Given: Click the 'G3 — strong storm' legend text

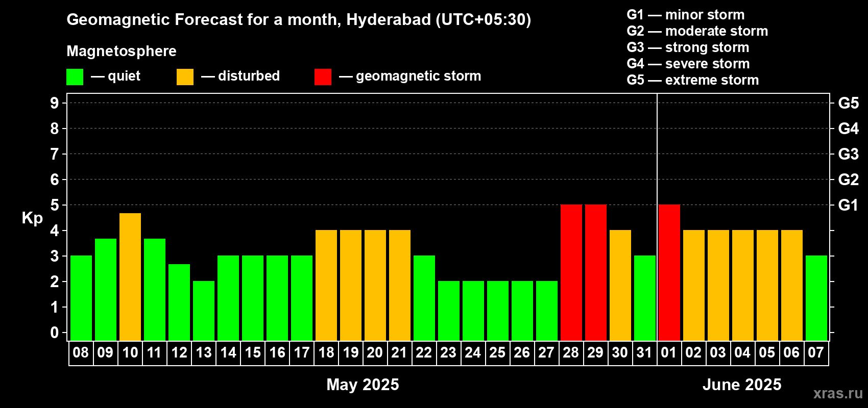Looking at the screenshot, I should (x=688, y=47).
